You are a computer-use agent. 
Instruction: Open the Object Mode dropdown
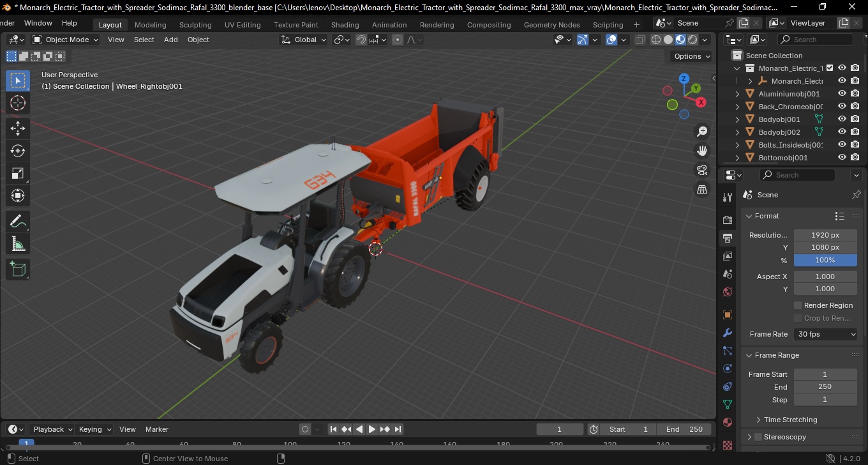65,40
